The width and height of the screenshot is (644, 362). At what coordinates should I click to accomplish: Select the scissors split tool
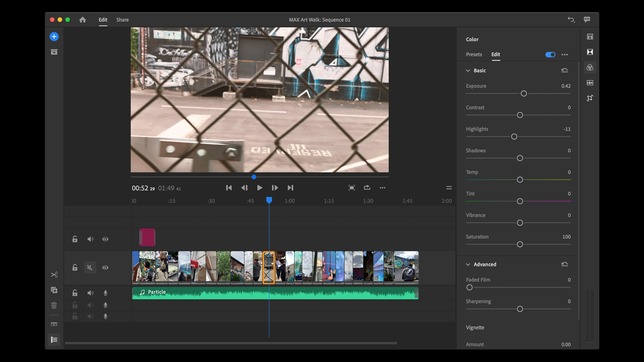pos(54,275)
